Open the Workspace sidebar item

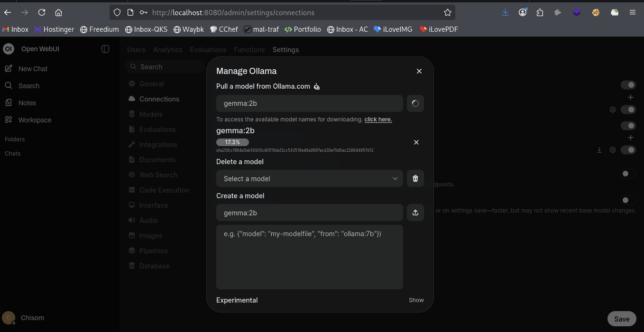pyautogui.click(x=35, y=120)
